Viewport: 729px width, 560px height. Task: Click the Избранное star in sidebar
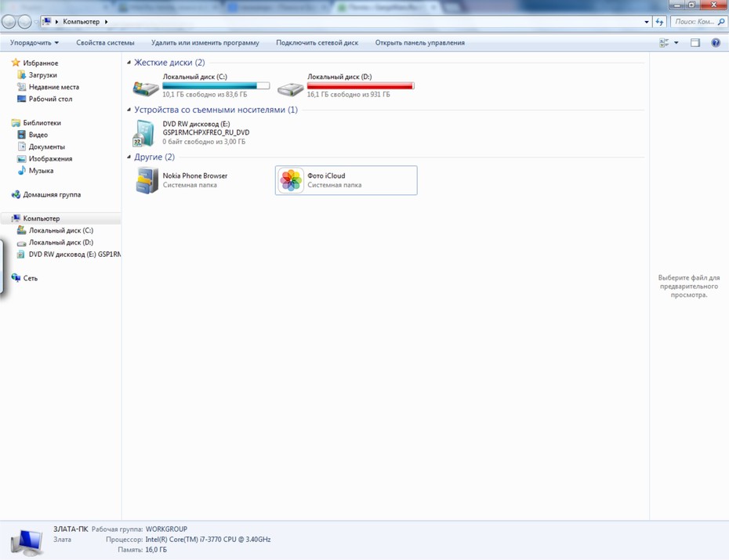coord(16,62)
